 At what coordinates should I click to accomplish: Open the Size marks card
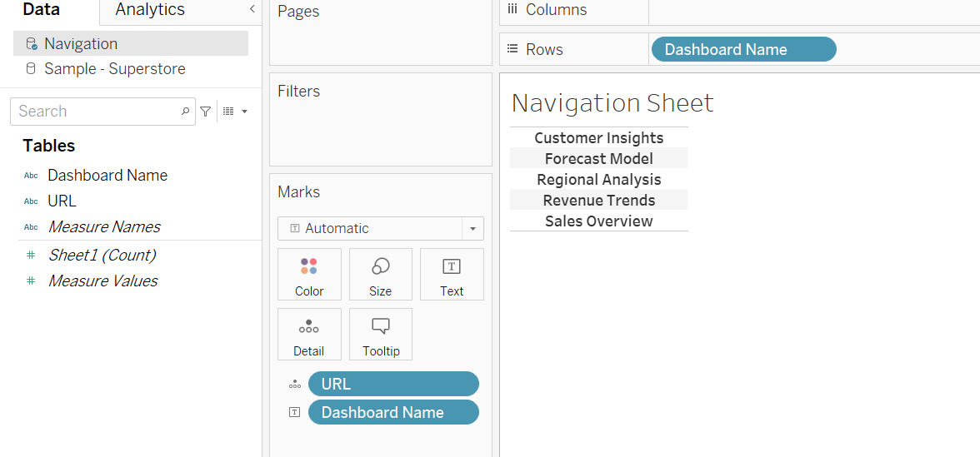coord(381,274)
